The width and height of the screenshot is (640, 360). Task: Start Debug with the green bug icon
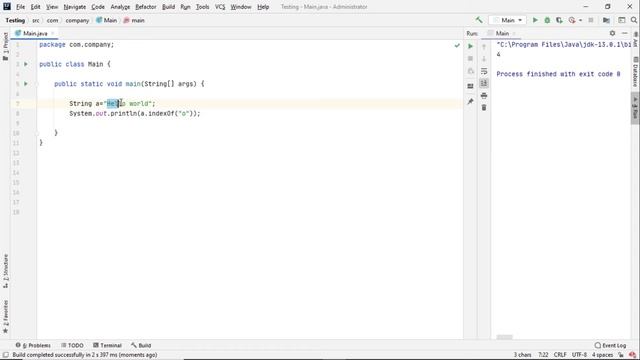547,20
